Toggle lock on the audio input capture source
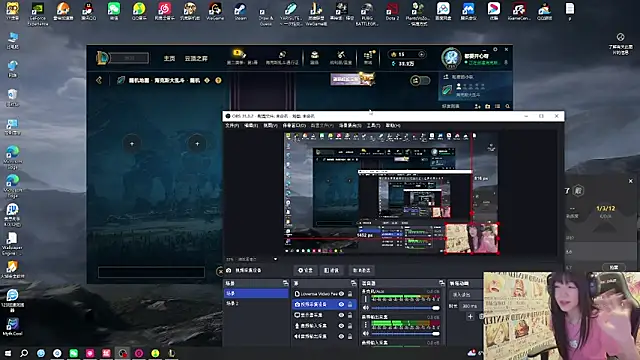Screen dimensions: 640x360 click(350, 326)
